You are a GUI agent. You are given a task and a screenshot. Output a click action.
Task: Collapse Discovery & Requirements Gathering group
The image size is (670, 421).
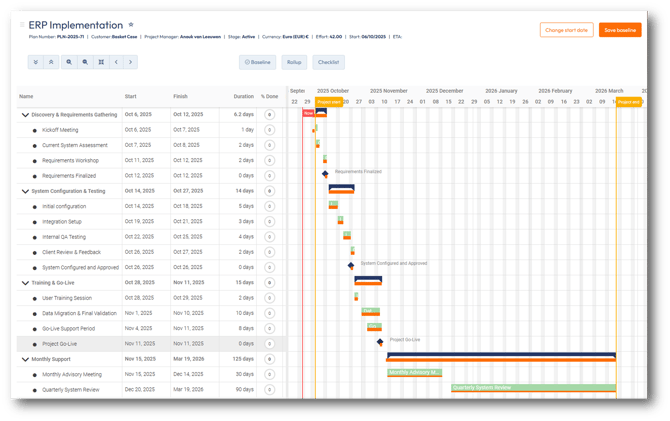click(26, 115)
